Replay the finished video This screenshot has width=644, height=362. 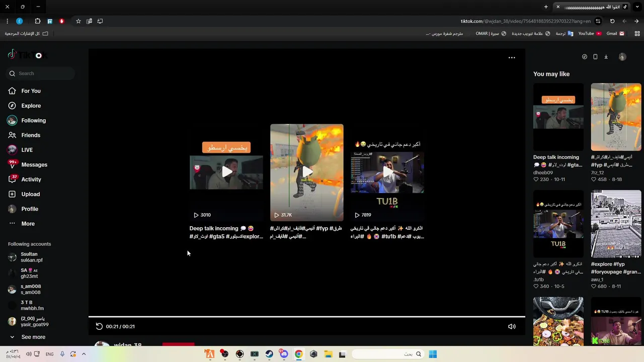pos(99,326)
